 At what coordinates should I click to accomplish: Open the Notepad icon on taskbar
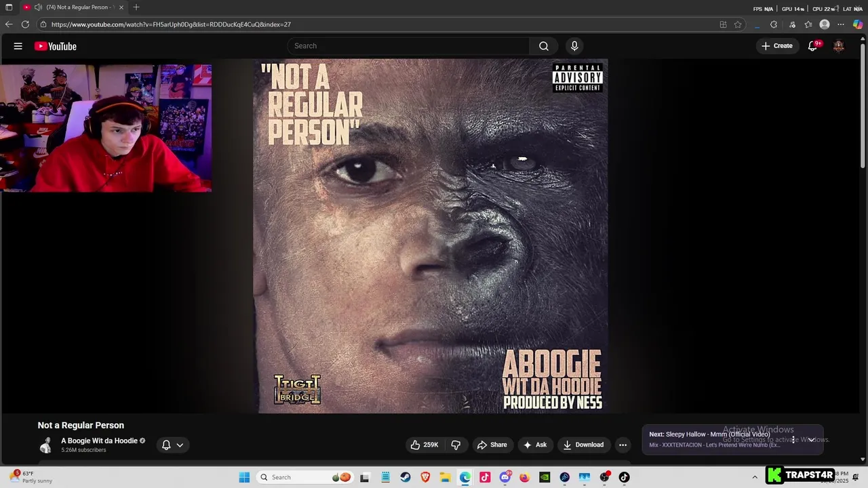[385, 477]
